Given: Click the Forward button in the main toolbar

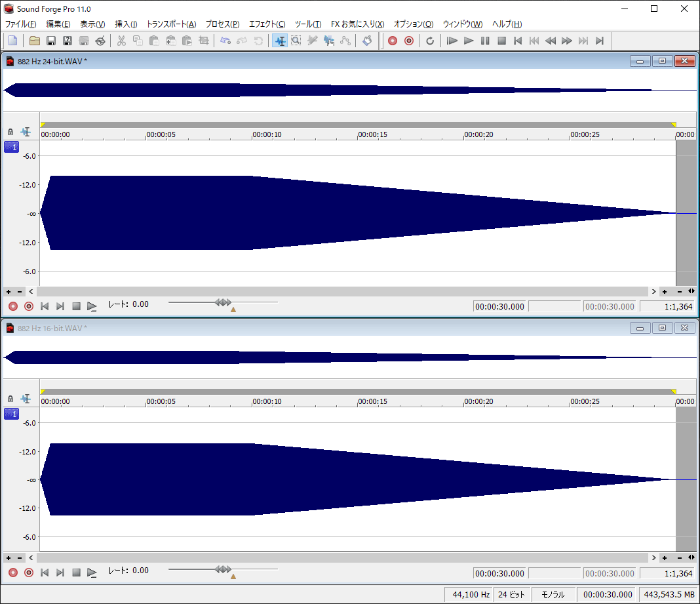Looking at the screenshot, I should click(567, 41).
